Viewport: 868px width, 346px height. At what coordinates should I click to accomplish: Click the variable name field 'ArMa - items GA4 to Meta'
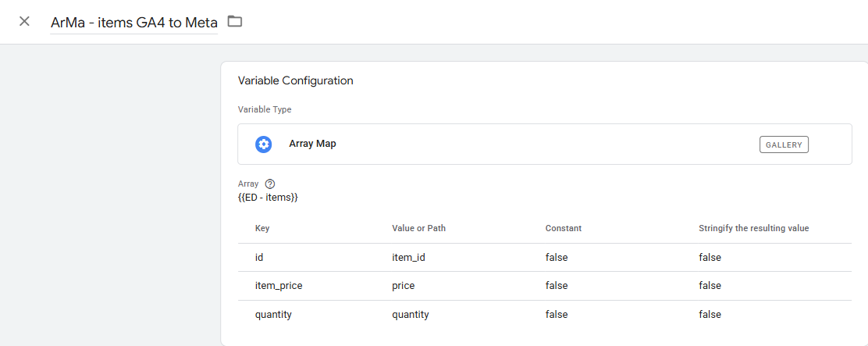[x=133, y=23]
